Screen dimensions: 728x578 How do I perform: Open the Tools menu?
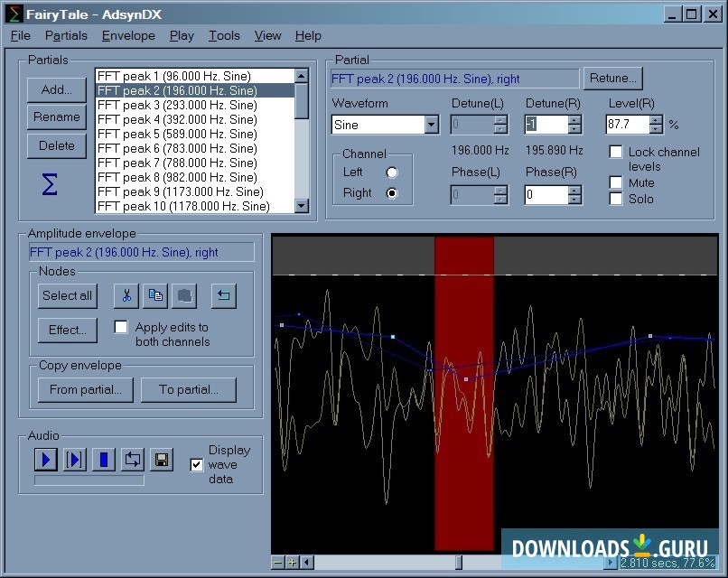click(224, 35)
